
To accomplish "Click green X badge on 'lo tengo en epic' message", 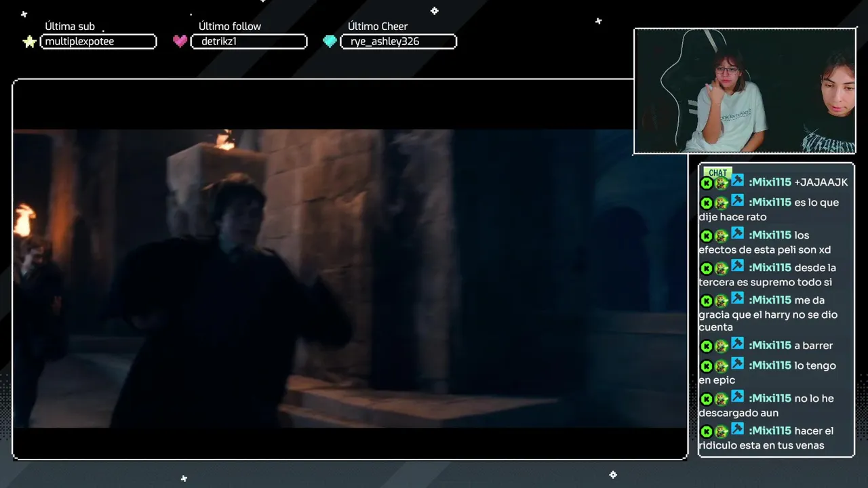I will pyautogui.click(x=707, y=366).
